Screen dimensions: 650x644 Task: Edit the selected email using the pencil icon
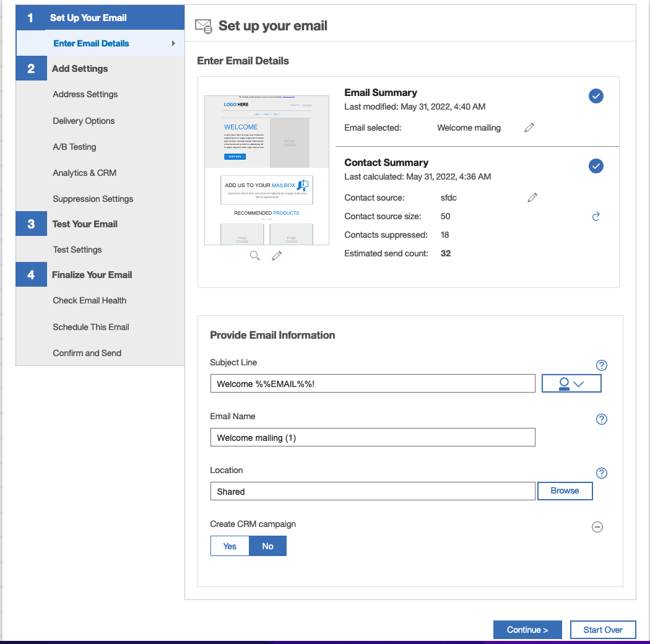click(529, 127)
